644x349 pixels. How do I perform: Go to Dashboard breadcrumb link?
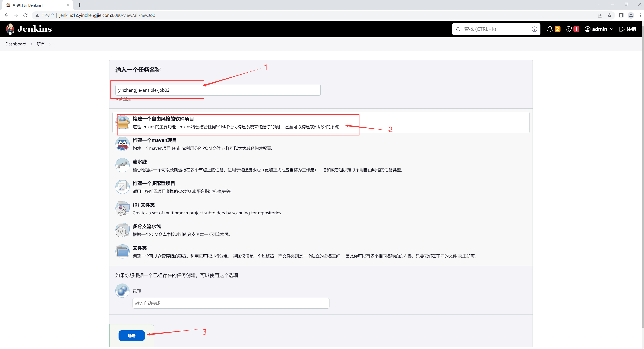point(16,44)
